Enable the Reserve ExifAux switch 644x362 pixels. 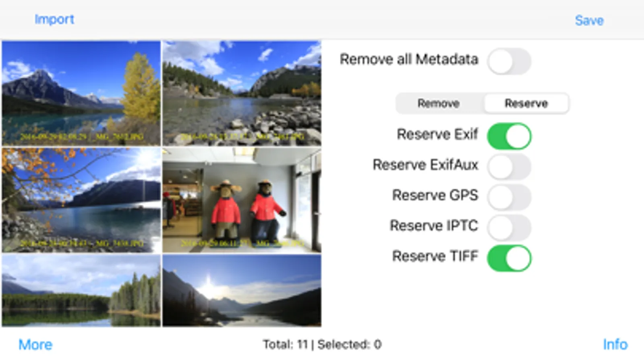point(509,167)
